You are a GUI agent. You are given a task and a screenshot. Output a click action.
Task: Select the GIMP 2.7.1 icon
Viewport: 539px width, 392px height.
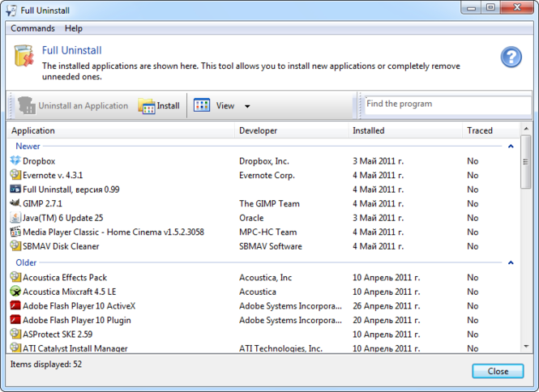(15, 203)
